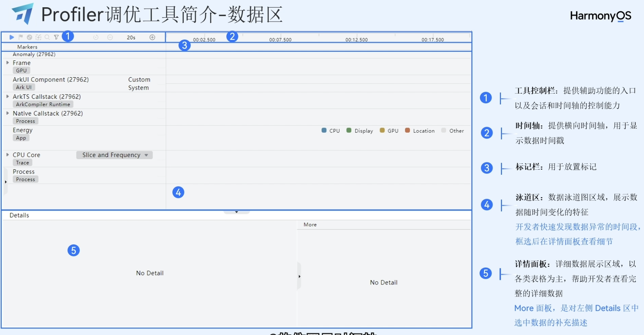Toggle the CPU legend color

pos(324,130)
